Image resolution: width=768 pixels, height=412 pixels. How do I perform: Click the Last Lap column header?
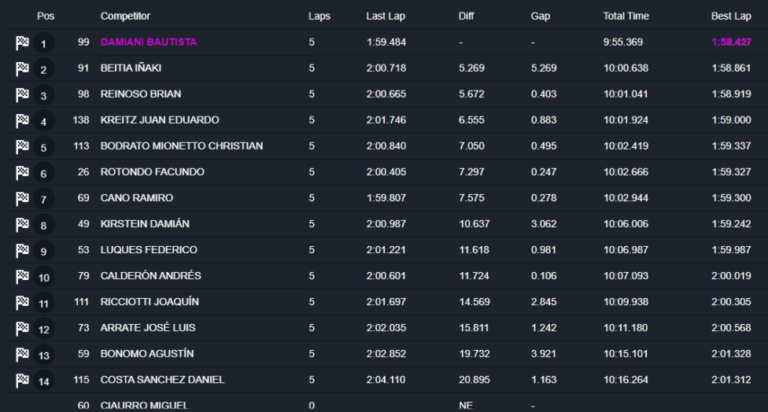tap(385, 16)
